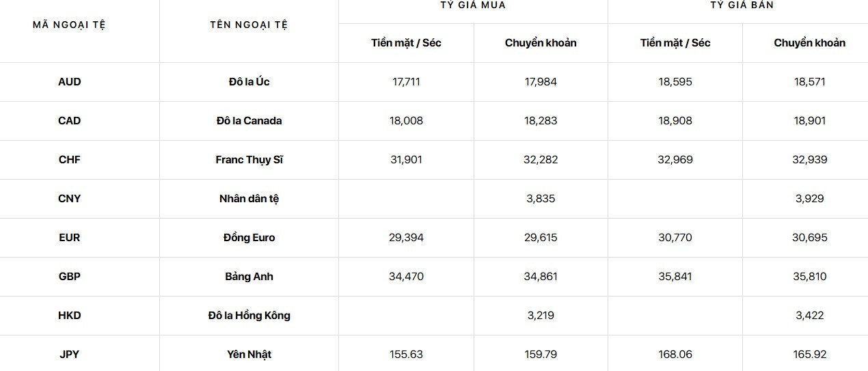Click the AUD currency code cell
Viewport: 868px width, 371px height.
tap(70, 82)
